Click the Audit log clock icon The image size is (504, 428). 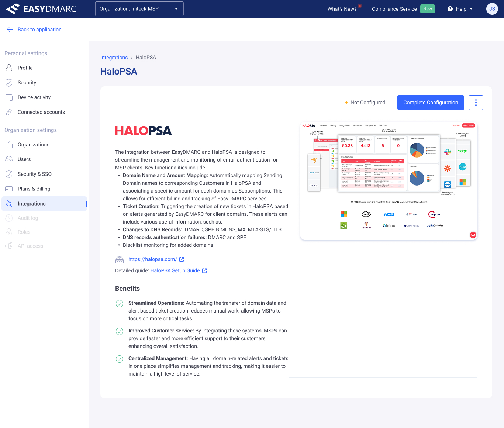point(9,218)
